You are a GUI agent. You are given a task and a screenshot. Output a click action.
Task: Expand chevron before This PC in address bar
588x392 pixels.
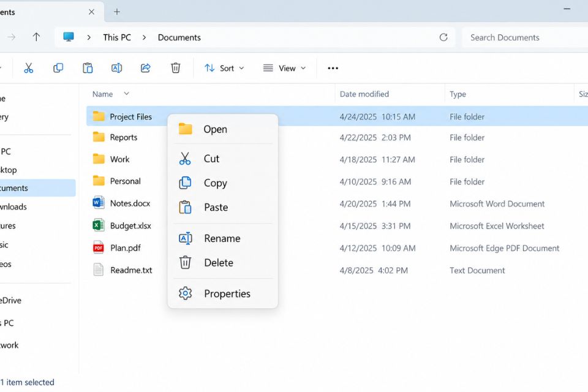tap(89, 37)
